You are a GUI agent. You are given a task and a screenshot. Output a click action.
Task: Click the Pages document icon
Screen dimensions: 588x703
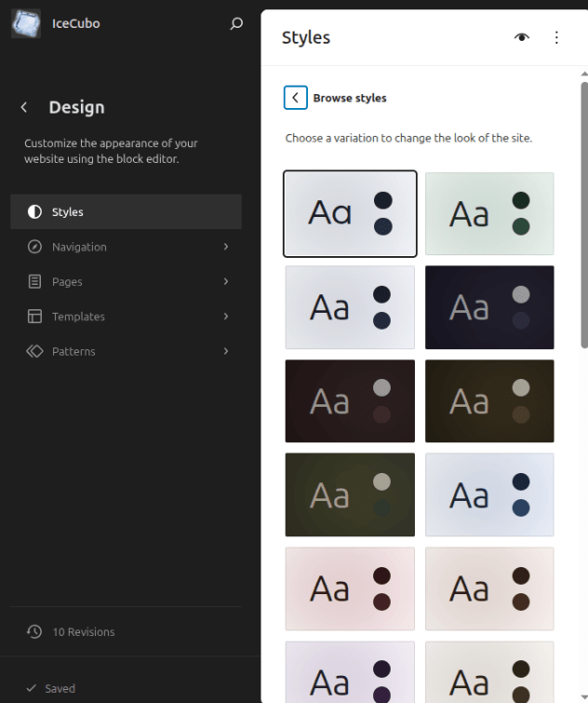point(34,281)
